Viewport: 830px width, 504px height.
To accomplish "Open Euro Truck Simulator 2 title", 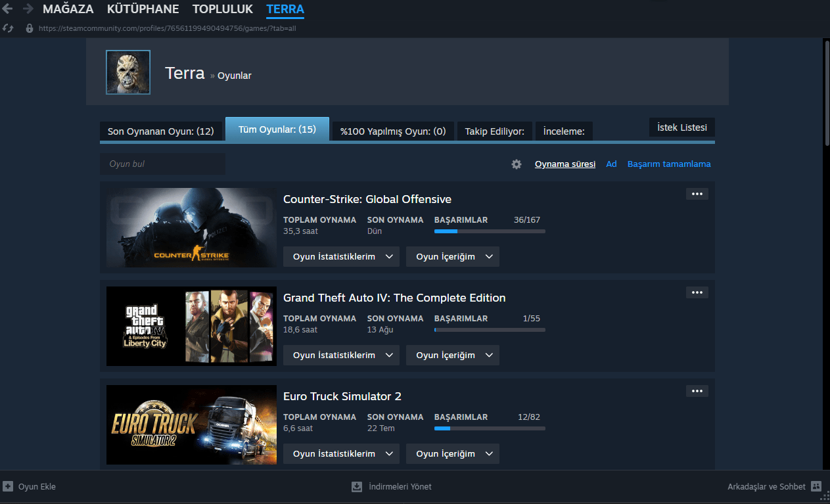I will click(x=342, y=396).
